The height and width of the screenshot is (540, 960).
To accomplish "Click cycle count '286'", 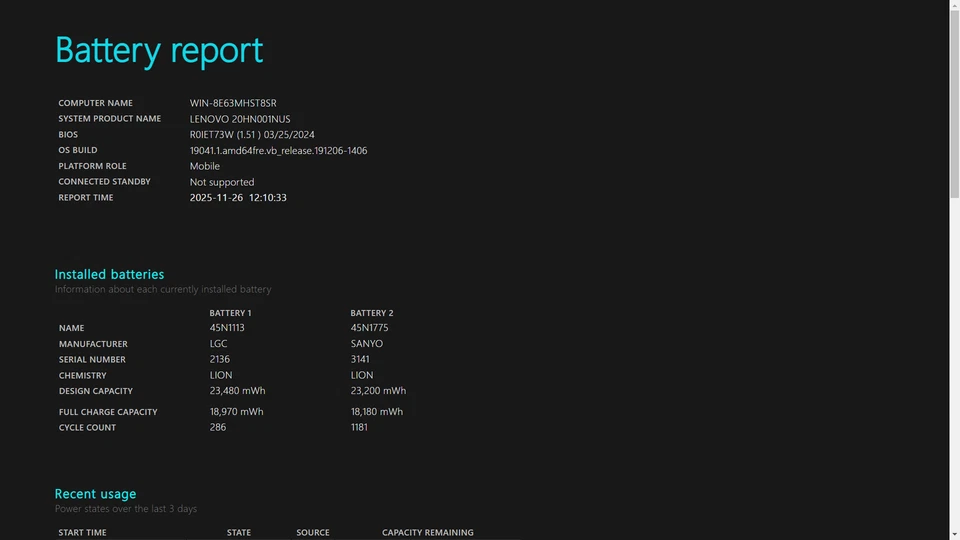I will 218,427.
